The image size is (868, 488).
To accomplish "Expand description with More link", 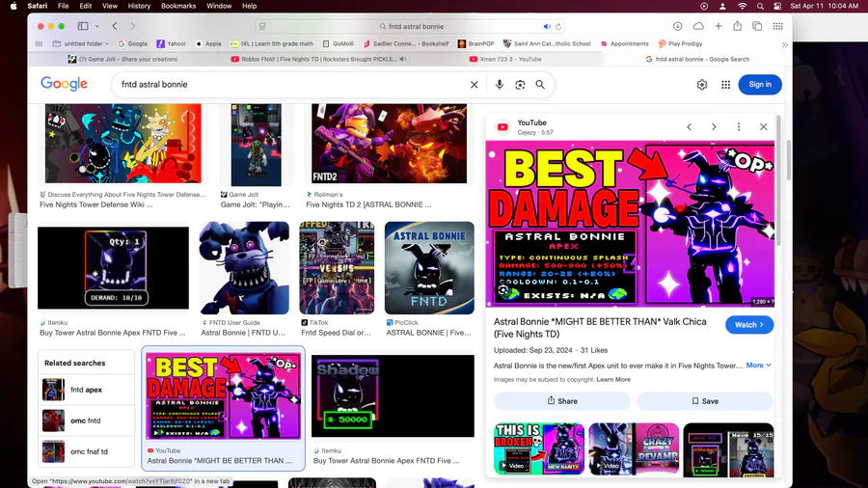I will 758,366.
